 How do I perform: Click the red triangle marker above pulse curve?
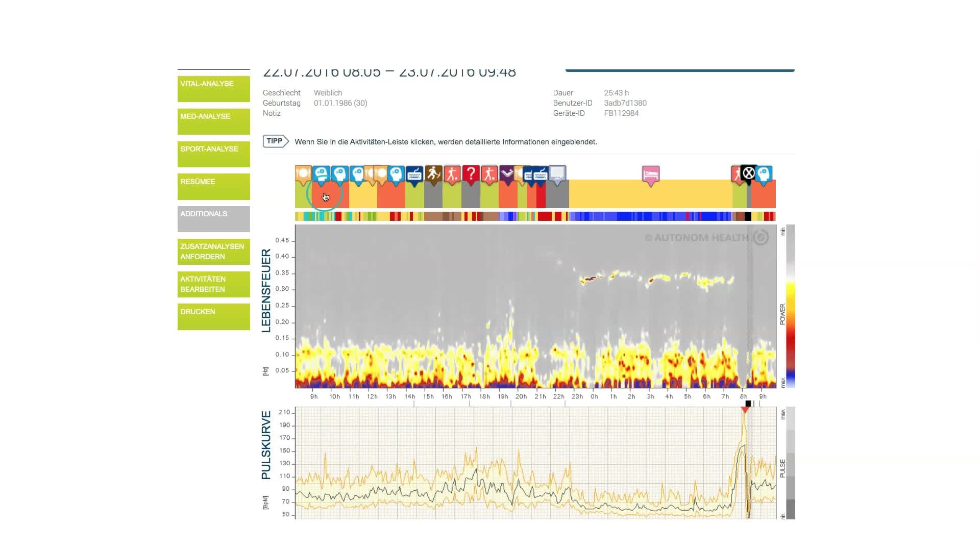[x=745, y=410]
